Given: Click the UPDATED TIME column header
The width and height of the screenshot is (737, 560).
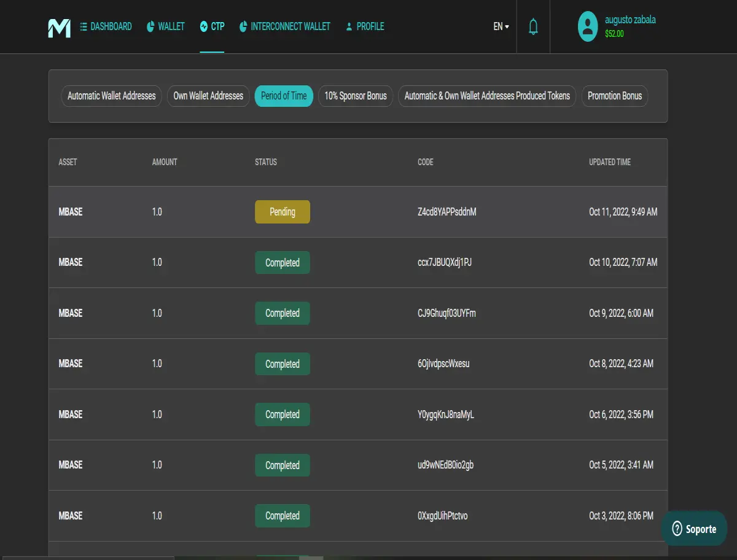Looking at the screenshot, I should [610, 162].
